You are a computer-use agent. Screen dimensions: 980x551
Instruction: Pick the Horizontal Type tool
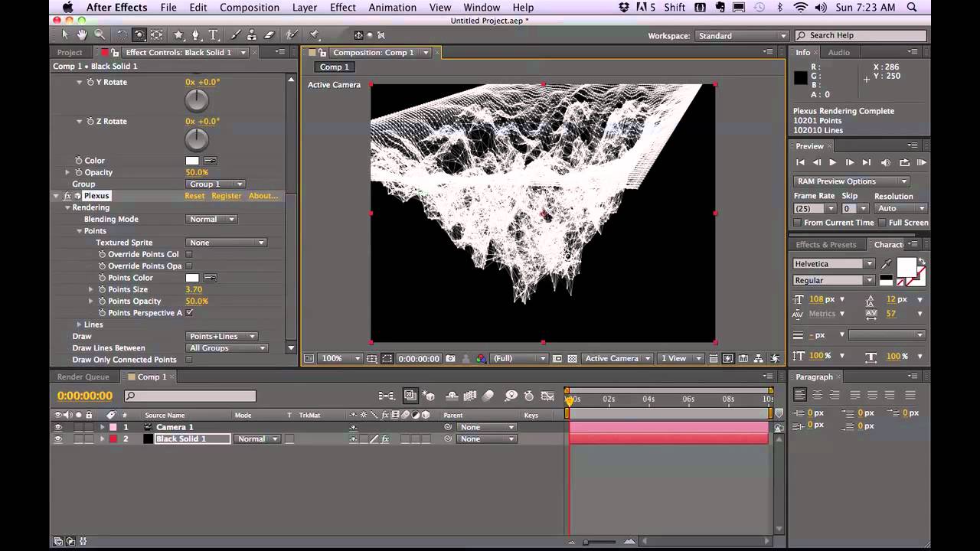tap(214, 35)
